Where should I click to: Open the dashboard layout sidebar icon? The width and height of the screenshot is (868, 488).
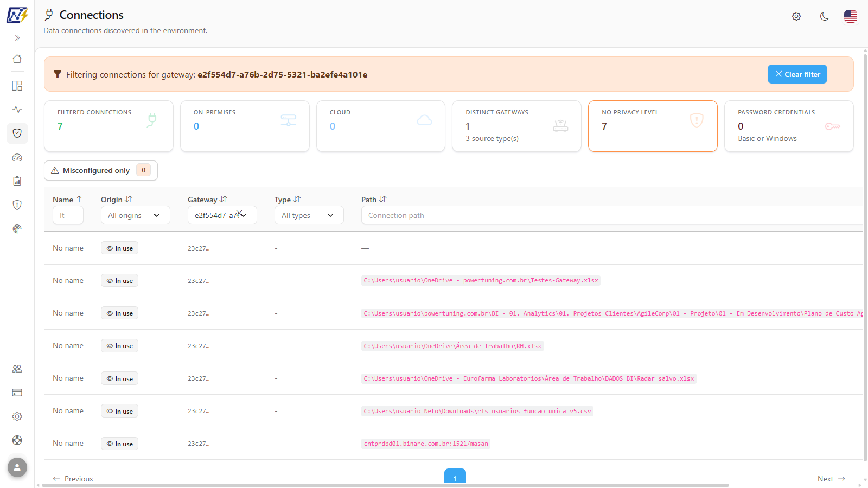tap(17, 86)
